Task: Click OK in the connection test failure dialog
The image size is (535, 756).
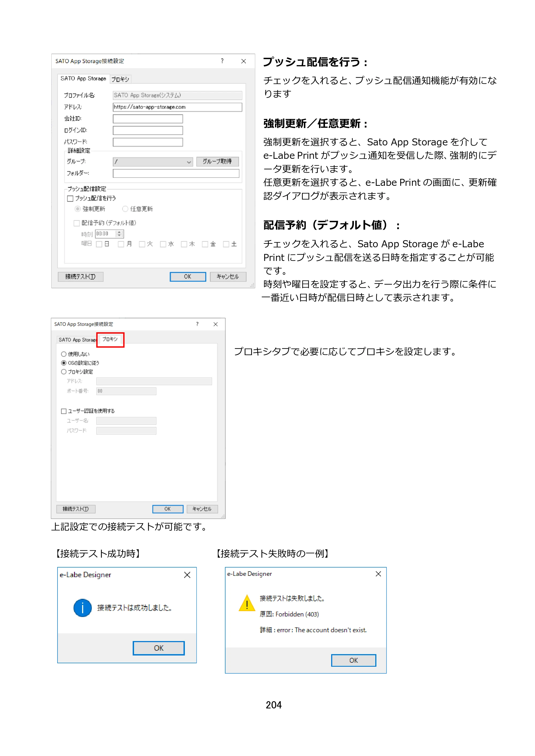Action: coord(353,660)
